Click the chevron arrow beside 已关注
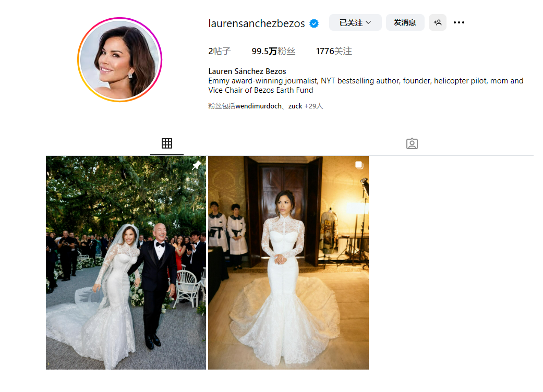543x392 pixels. click(368, 22)
